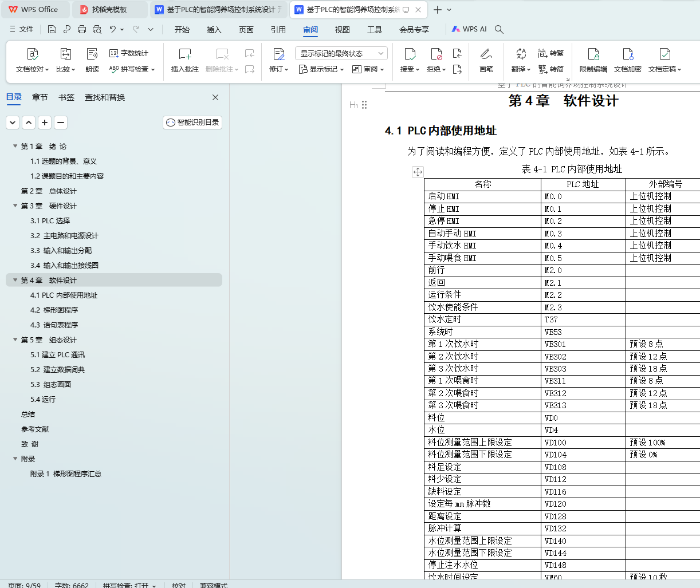The width and height of the screenshot is (700, 588).
Task: Collapse the 附录 tree node
Action: pyautogui.click(x=15, y=459)
